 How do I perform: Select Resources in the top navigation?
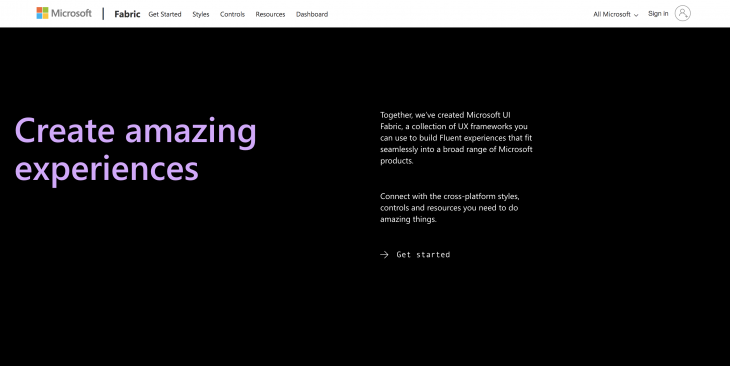coord(270,14)
